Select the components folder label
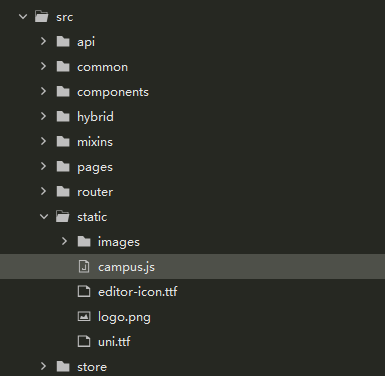Screen dimensions: 385x376 pyautogui.click(x=113, y=92)
